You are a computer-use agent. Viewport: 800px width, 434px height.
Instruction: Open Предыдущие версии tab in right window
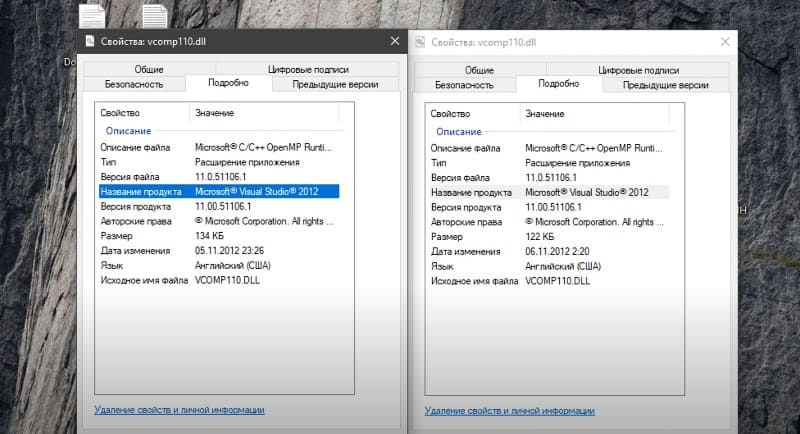(665, 85)
